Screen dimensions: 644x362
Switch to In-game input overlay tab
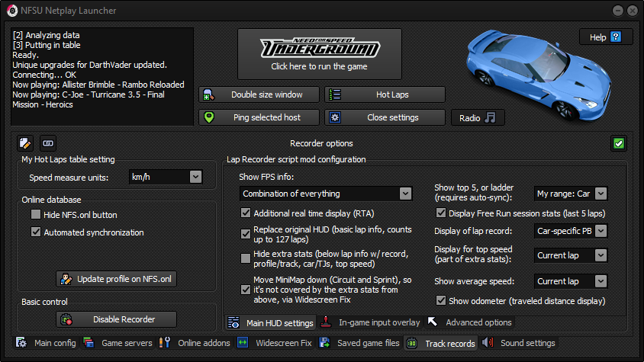point(370,322)
